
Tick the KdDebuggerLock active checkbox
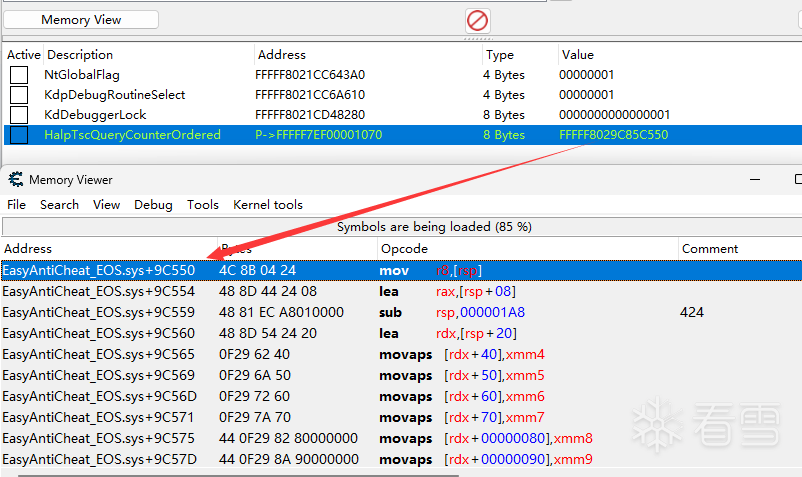(x=19, y=115)
